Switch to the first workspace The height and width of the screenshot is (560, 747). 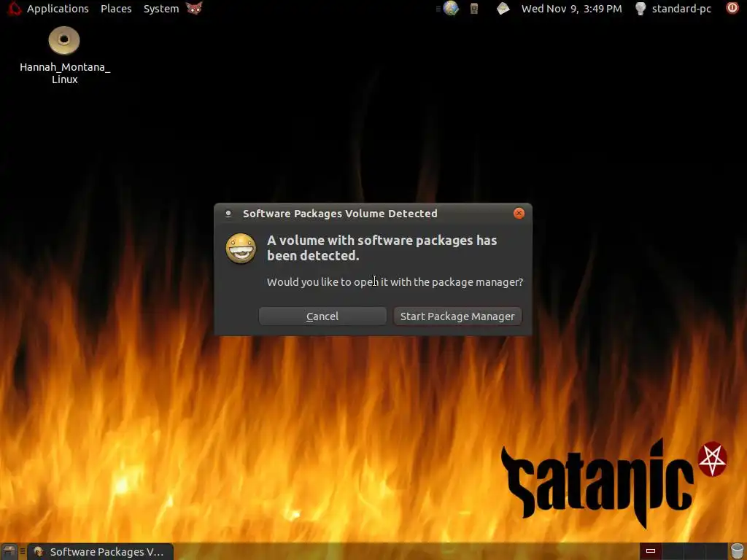[x=650, y=551]
